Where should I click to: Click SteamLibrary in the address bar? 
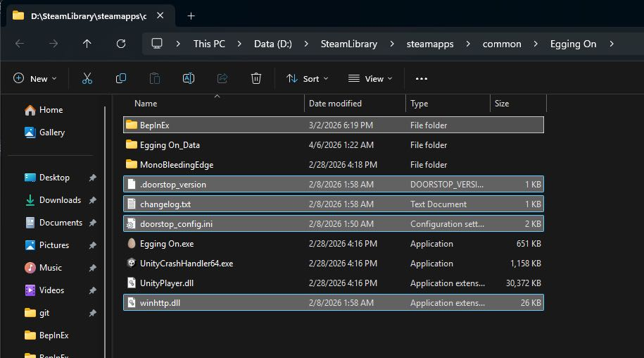click(348, 44)
